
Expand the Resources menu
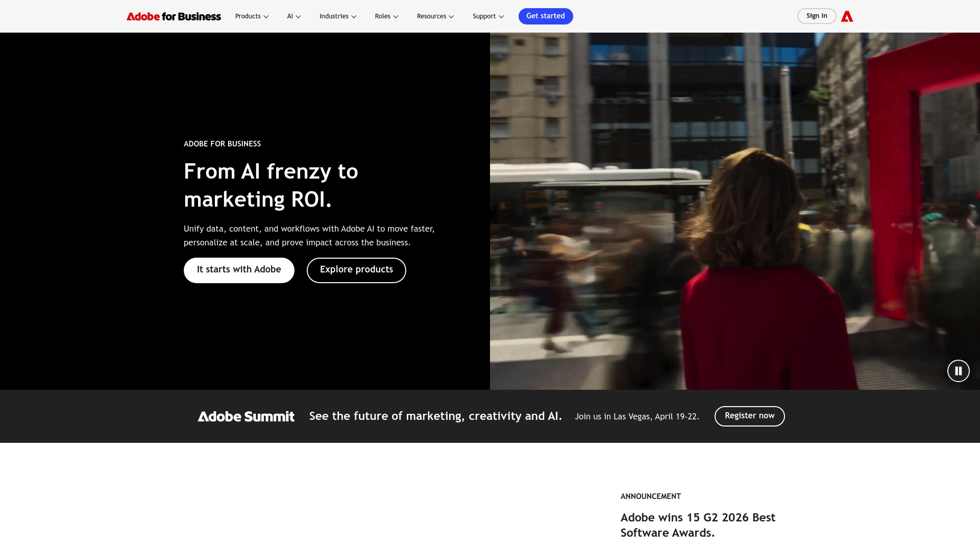click(435, 16)
